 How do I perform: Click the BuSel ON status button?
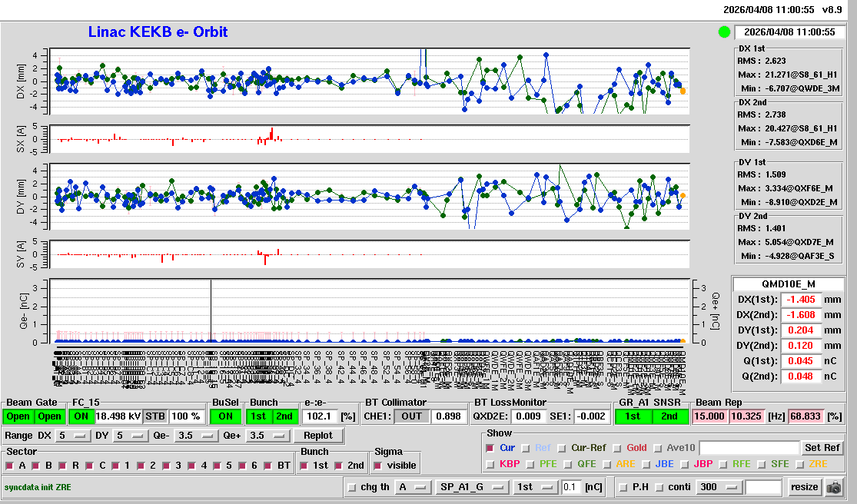click(x=224, y=416)
